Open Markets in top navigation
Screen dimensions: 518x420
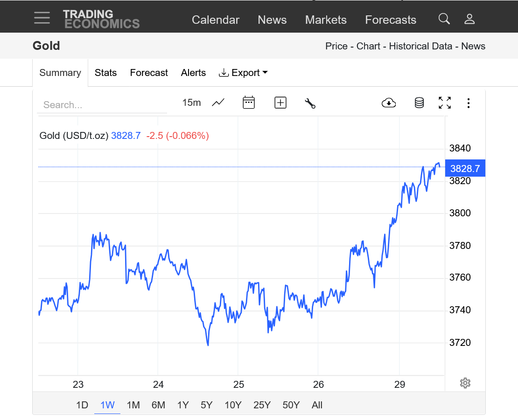(326, 20)
